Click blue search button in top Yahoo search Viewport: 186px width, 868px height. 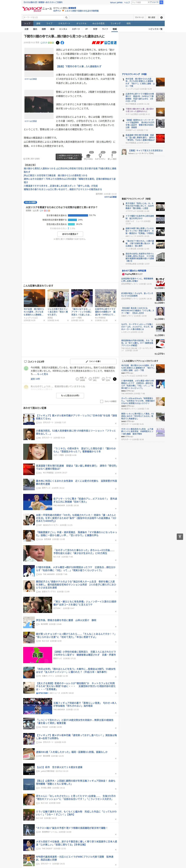coord(161,2)
